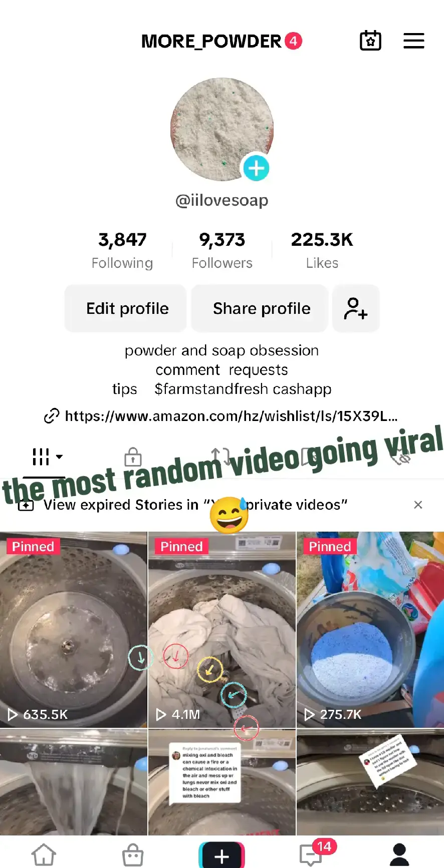Switch to the private videos lock tab

133,457
